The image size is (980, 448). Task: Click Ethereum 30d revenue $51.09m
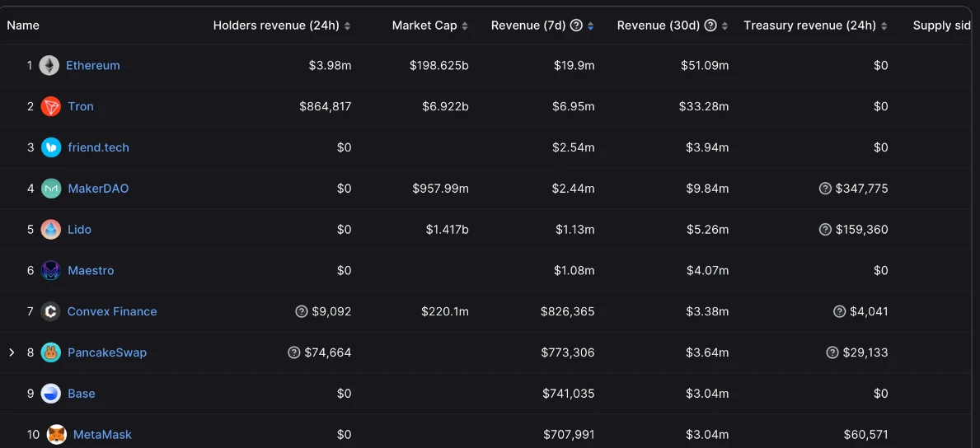pos(705,65)
